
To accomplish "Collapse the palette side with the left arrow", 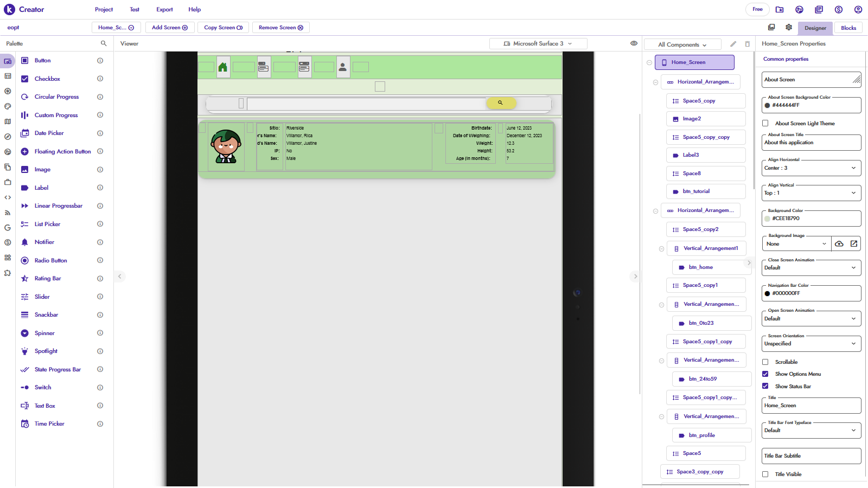I will 120,277.
